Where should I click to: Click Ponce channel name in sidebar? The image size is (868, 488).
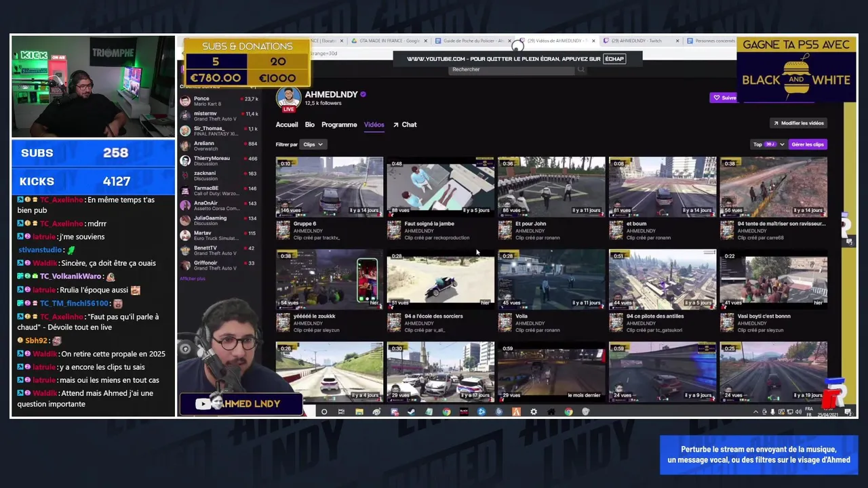pos(201,98)
